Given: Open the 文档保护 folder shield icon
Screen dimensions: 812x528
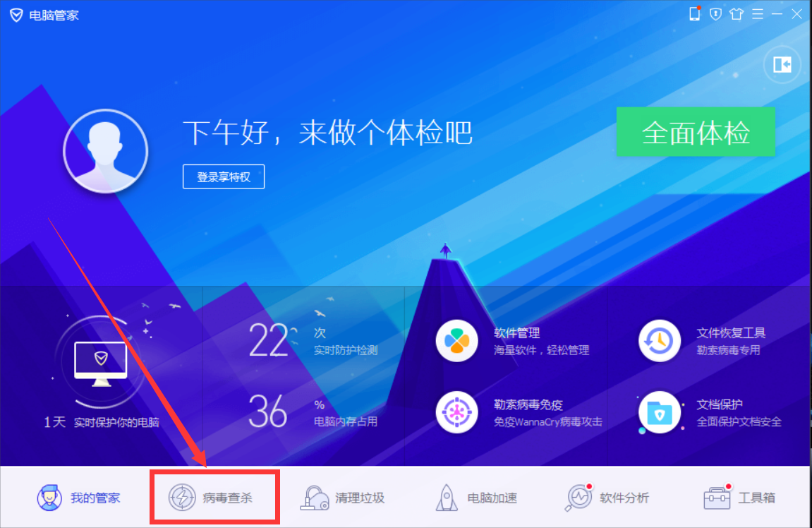Looking at the screenshot, I should click(x=659, y=412).
